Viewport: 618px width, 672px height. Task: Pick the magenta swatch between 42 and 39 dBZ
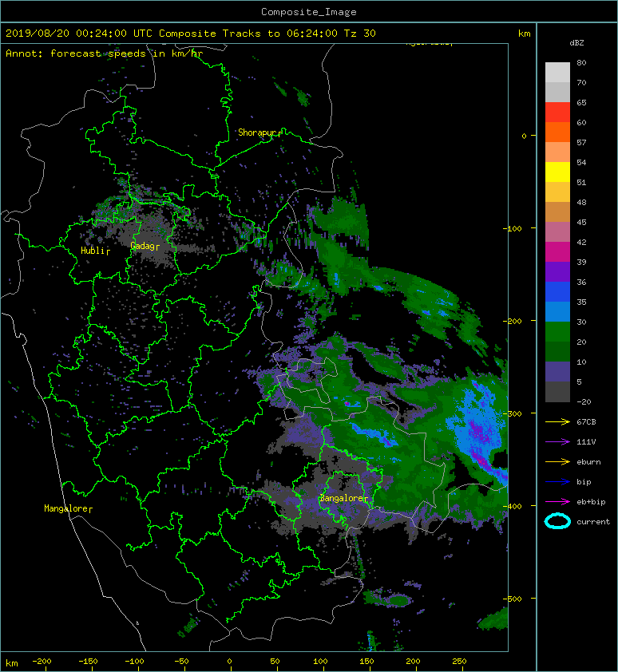pos(557,252)
